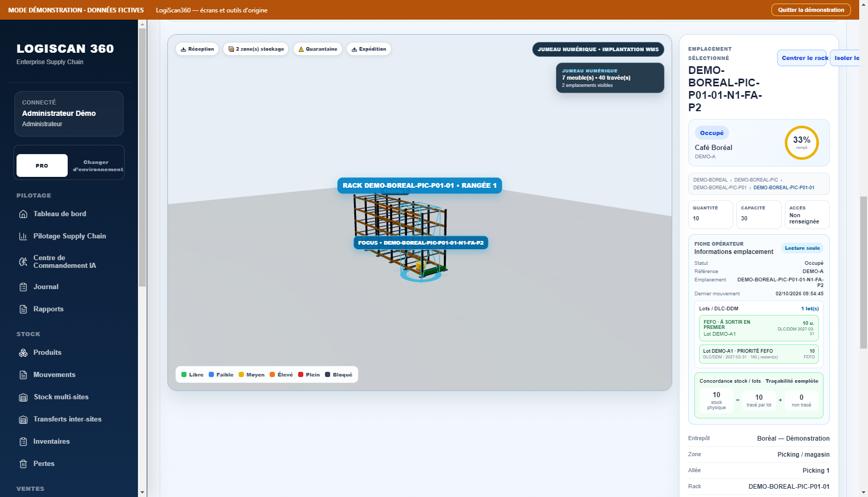Click the 33% fill gauge

(x=801, y=143)
